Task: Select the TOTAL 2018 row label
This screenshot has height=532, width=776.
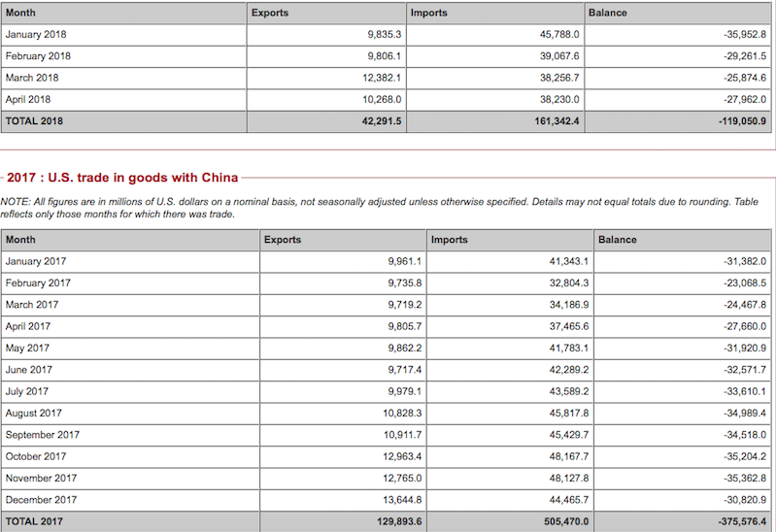Action: (x=34, y=121)
